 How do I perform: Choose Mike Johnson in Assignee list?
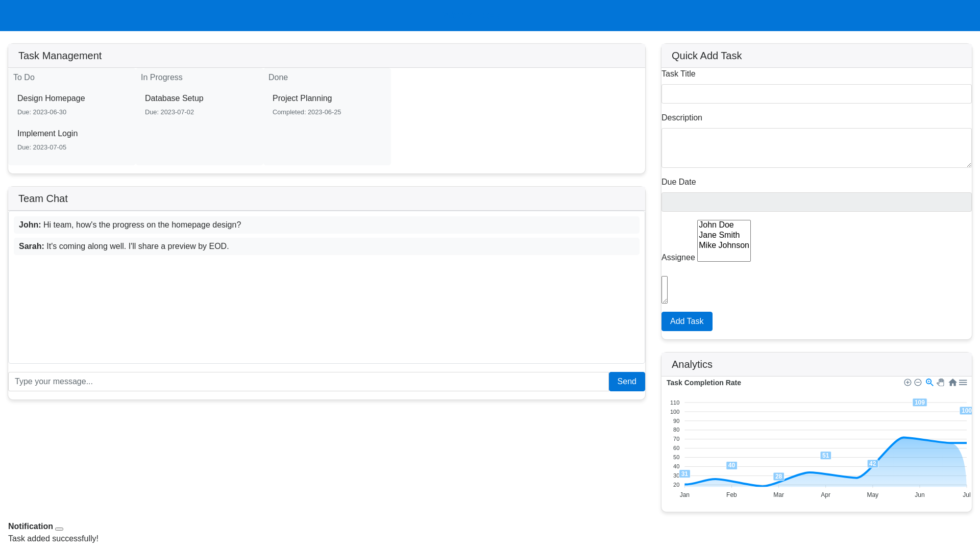pyautogui.click(x=723, y=245)
